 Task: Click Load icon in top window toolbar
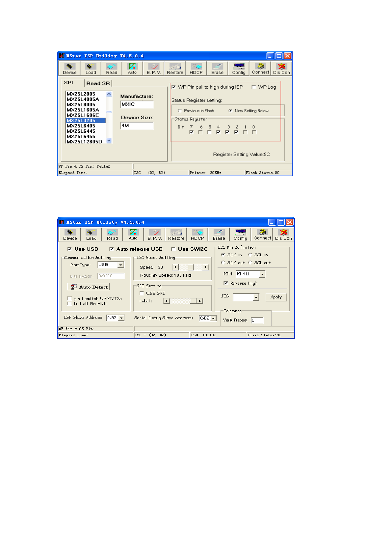91,69
